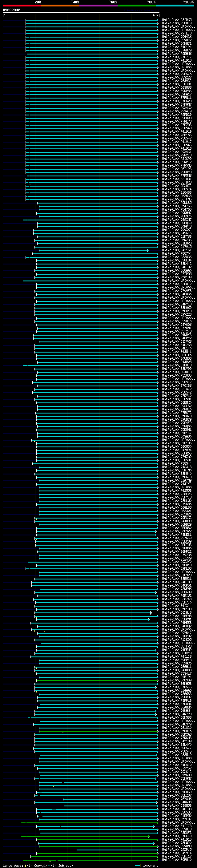Screen dimensions: 197x868
Task: Select the UniRef100_Q69XM7 label
Action: pos(177,220)
